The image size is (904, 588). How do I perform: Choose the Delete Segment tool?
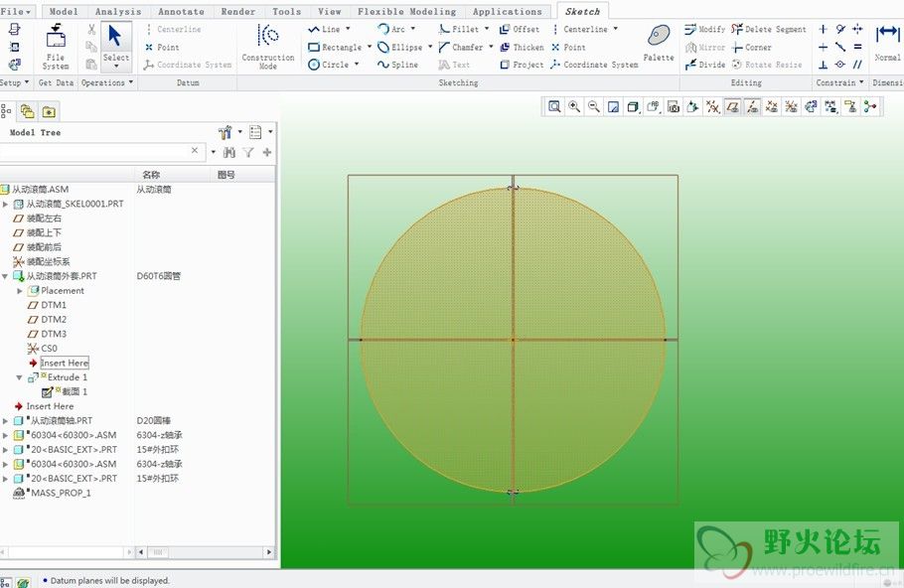[769, 30]
